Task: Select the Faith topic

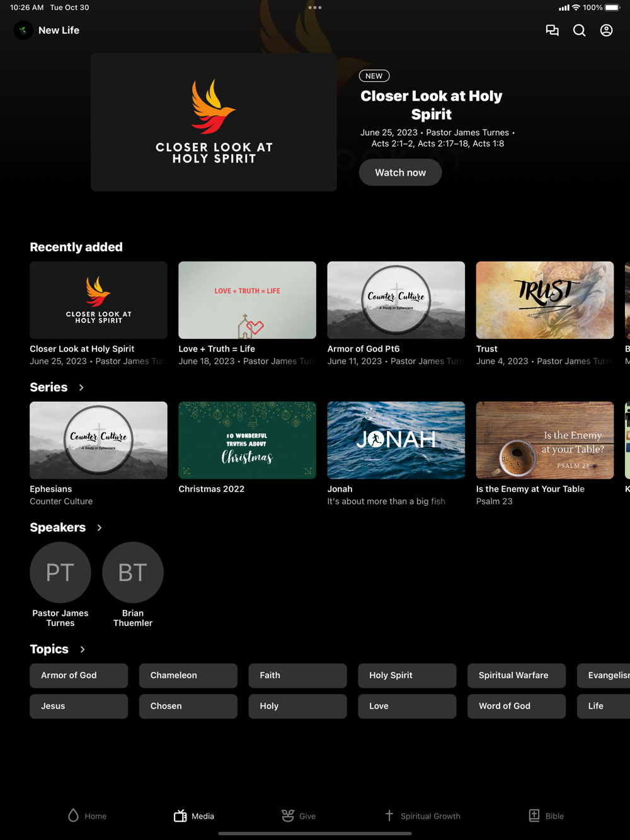Action: [297, 675]
